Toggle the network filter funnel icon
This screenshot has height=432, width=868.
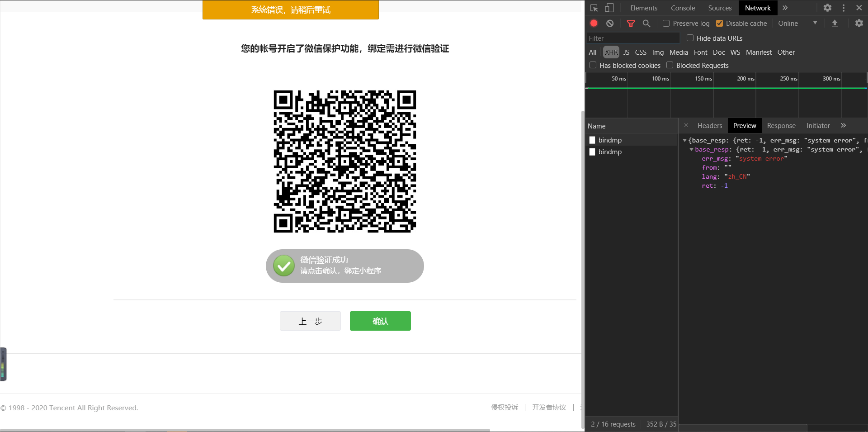(631, 23)
